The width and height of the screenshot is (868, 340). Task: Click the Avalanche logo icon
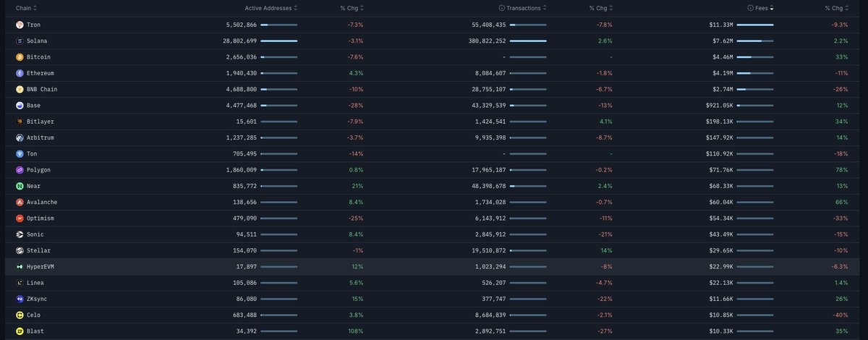tap(20, 202)
